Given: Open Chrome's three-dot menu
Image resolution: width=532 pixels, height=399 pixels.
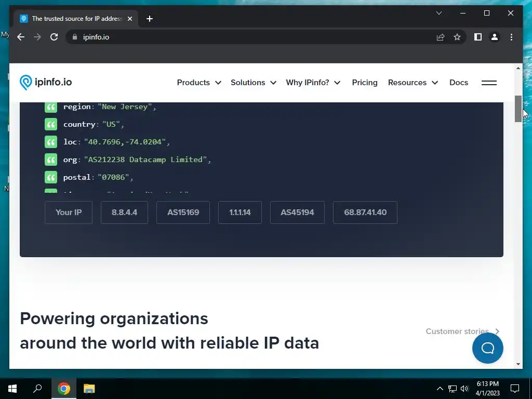Looking at the screenshot, I should click(x=511, y=37).
